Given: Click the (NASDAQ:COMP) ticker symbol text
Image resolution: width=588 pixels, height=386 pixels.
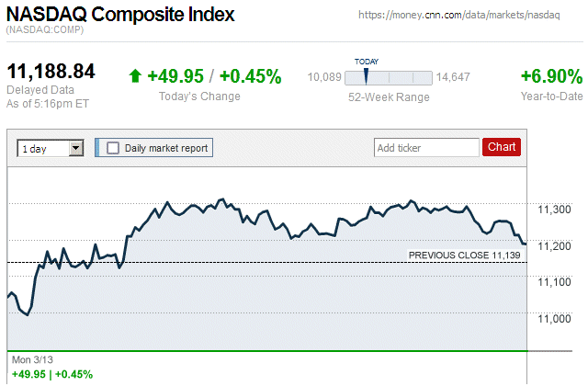Looking at the screenshot, I should (x=44, y=32).
